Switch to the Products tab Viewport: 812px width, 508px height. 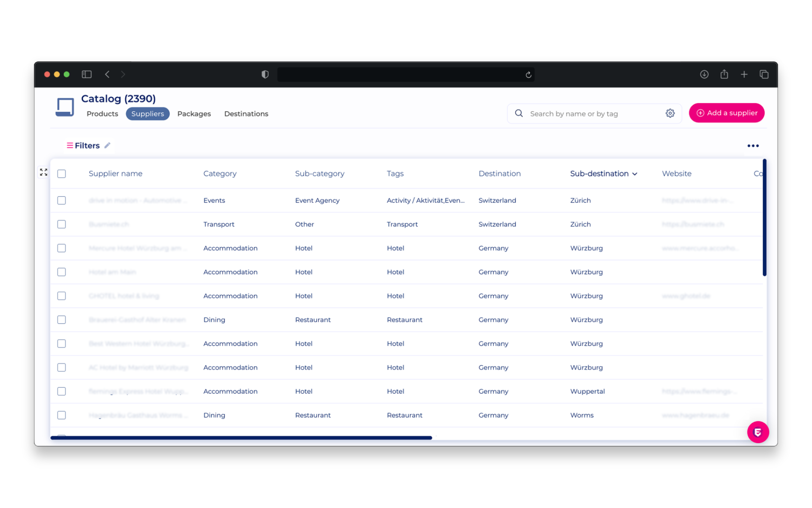[x=102, y=114]
